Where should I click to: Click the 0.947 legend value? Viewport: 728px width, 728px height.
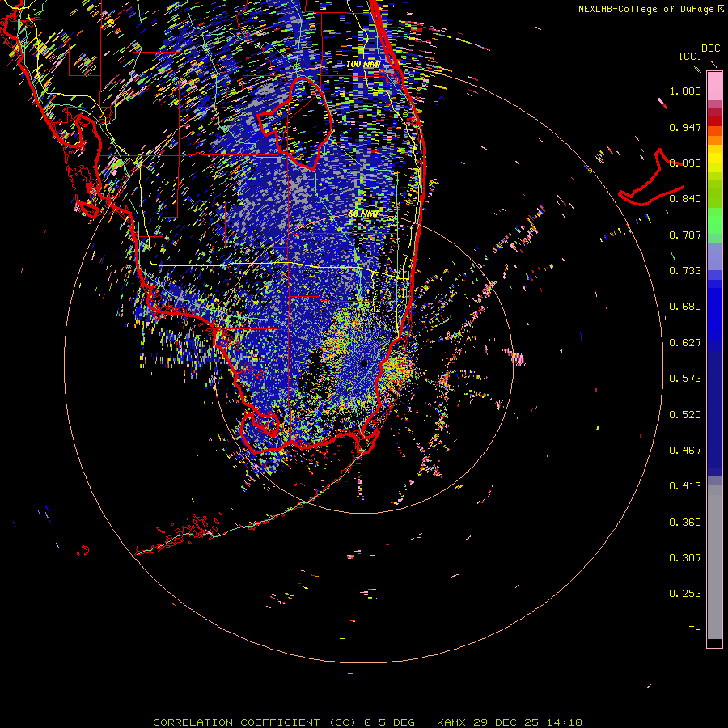pos(685,127)
